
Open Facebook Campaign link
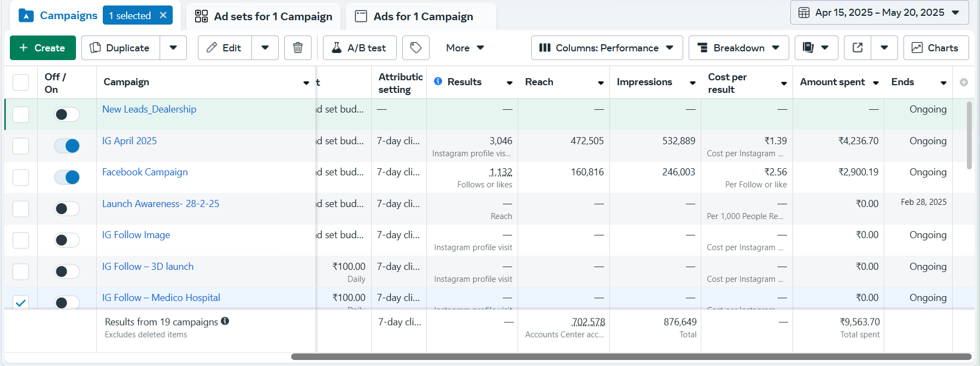tap(145, 172)
